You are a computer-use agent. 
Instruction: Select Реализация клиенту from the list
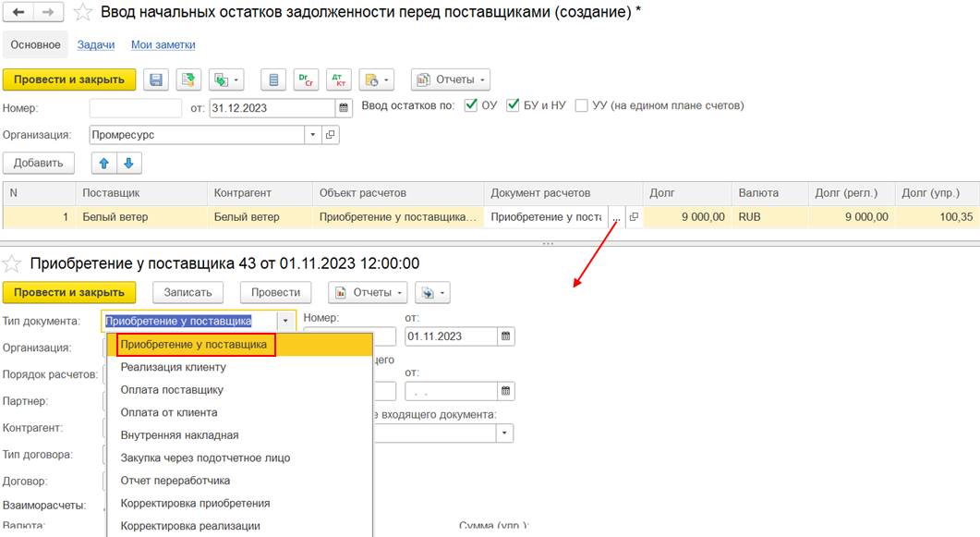[173, 367]
